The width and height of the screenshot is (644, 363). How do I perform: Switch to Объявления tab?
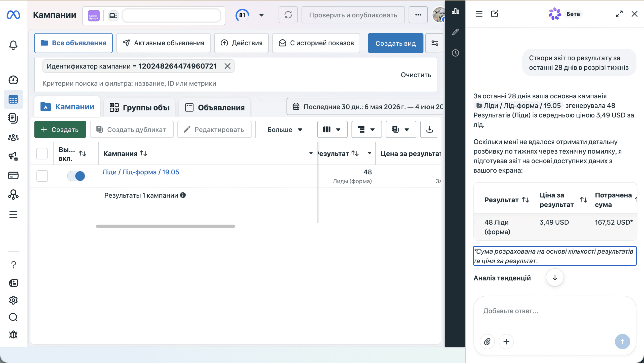point(215,107)
